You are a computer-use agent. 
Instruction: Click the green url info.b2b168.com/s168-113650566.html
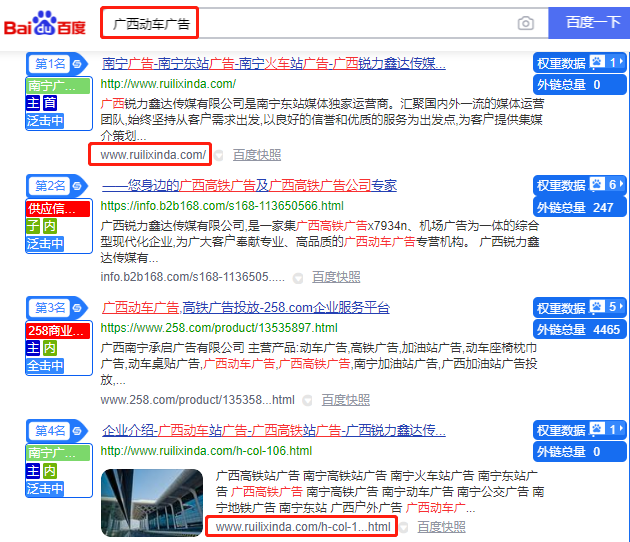[x=222, y=206]
